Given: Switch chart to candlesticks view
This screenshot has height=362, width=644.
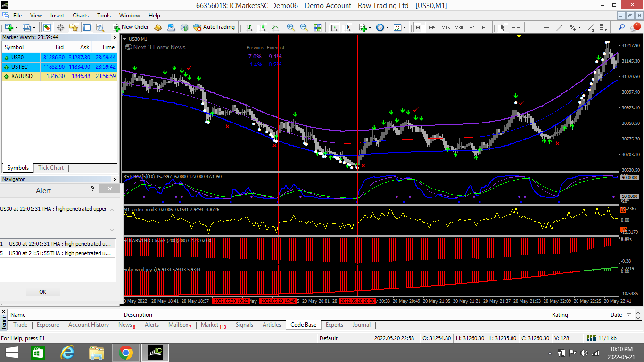Looking at the screenshot, I should point(262,27).
